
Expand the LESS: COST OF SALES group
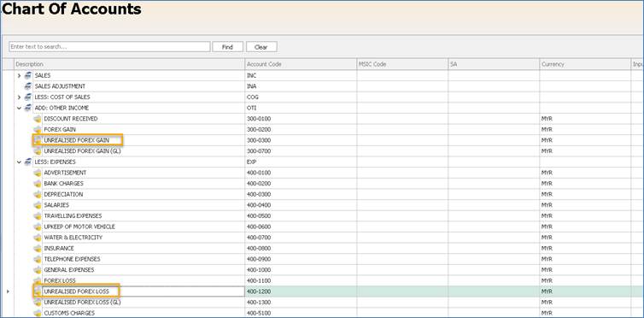[19, 97]
